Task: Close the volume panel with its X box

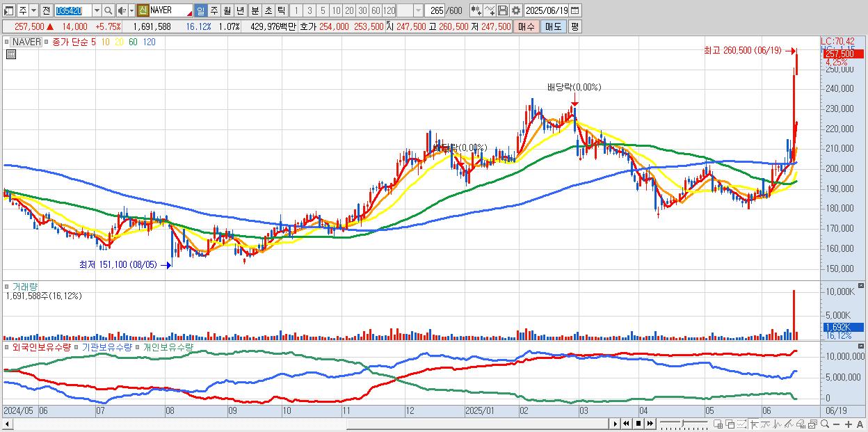Action: pos(860,285)
